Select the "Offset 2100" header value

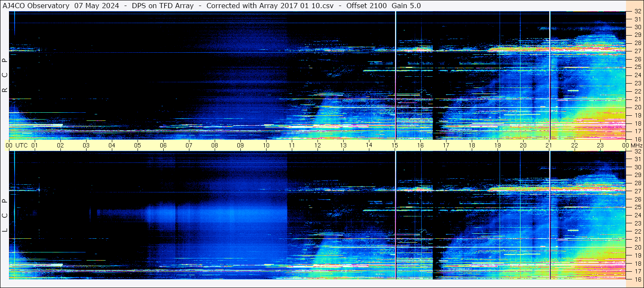click(x=366, y=6)
